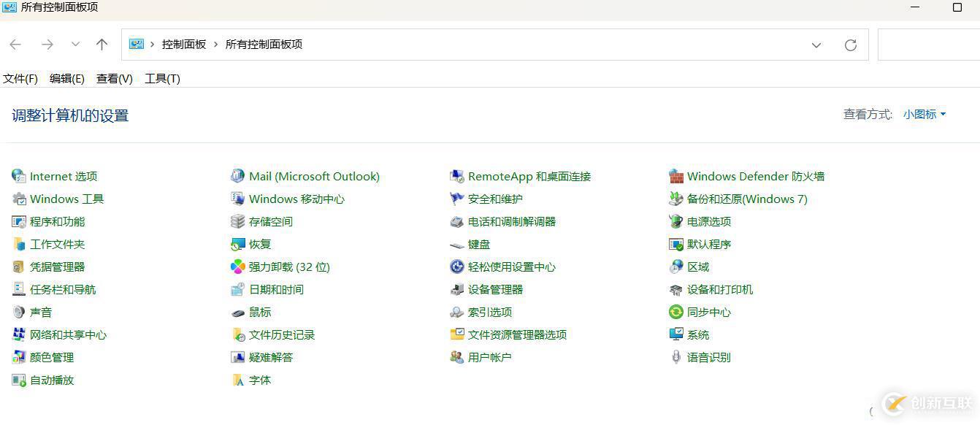Viewport: 980px width, 425px height.
Task: Open the 任务栏和导航 link
Action: tap(63, 289)
